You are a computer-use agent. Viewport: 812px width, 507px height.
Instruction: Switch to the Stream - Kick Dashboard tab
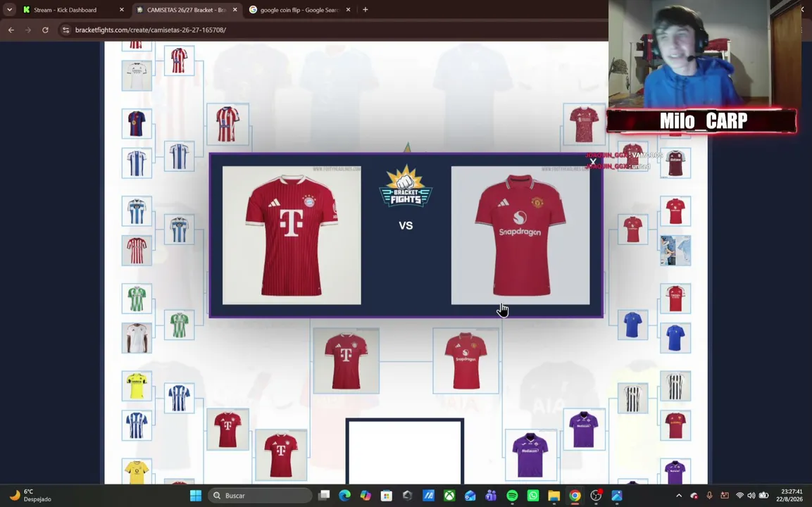coord(65,10)
